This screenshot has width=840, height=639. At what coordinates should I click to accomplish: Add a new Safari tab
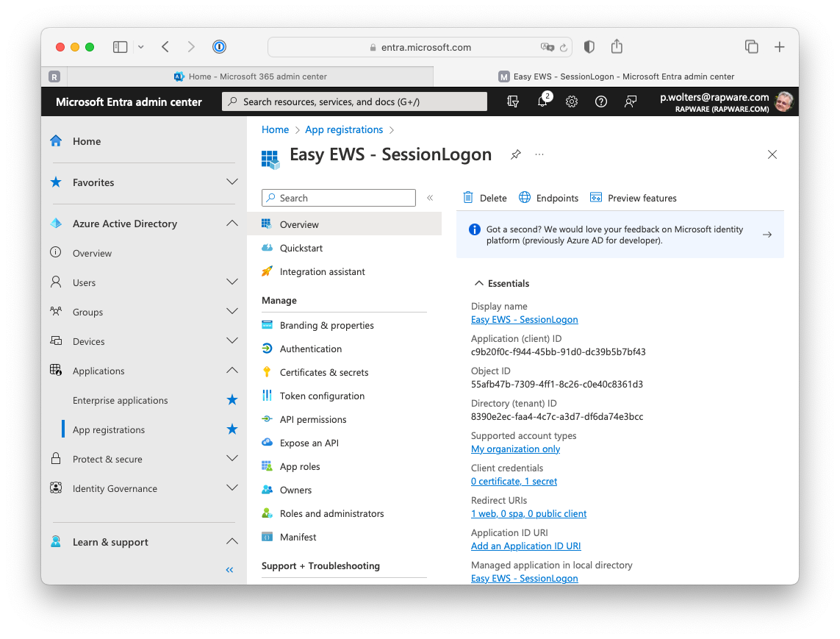(780, 47)
